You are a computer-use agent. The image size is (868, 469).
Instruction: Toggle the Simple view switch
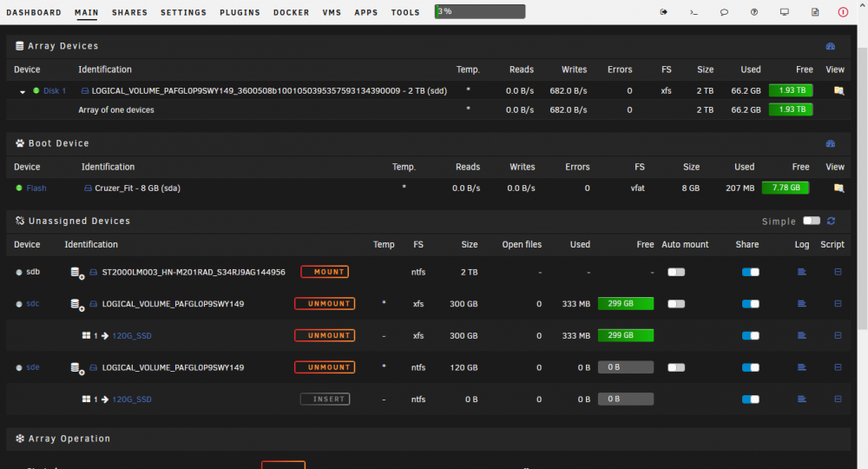tap(812, 221)
